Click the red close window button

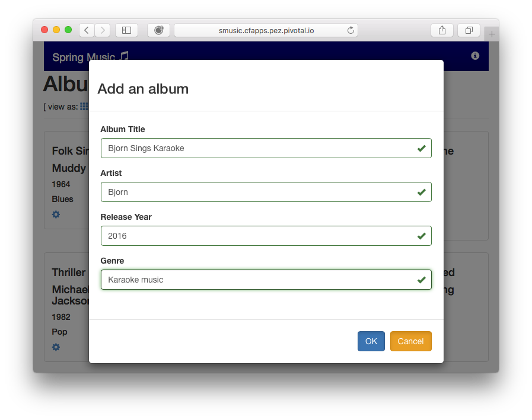[44, 30]
